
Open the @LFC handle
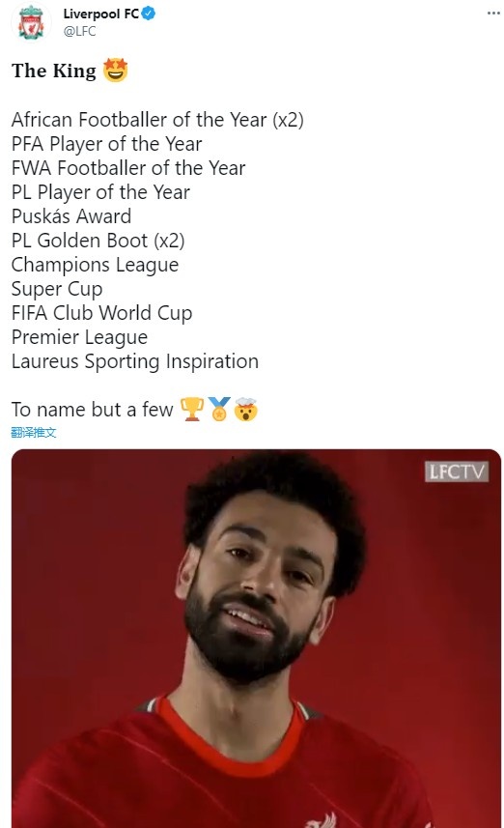pos(80,31)
